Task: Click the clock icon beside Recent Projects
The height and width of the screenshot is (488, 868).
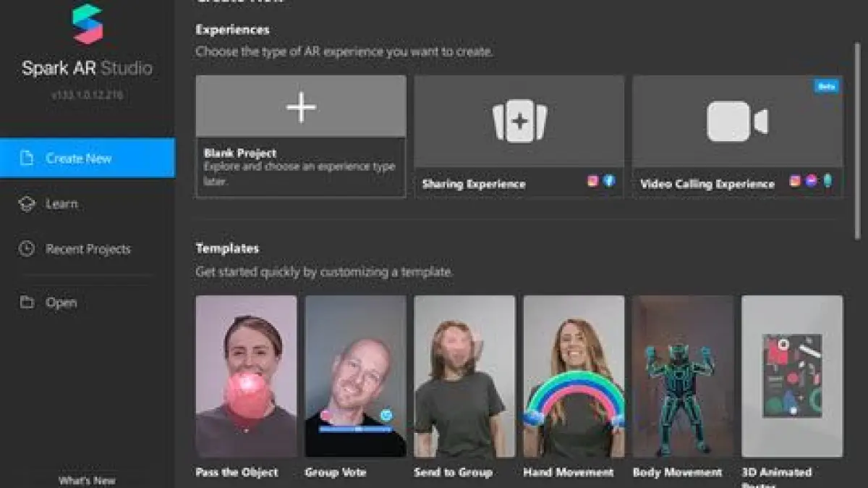Action: (27, 249)
